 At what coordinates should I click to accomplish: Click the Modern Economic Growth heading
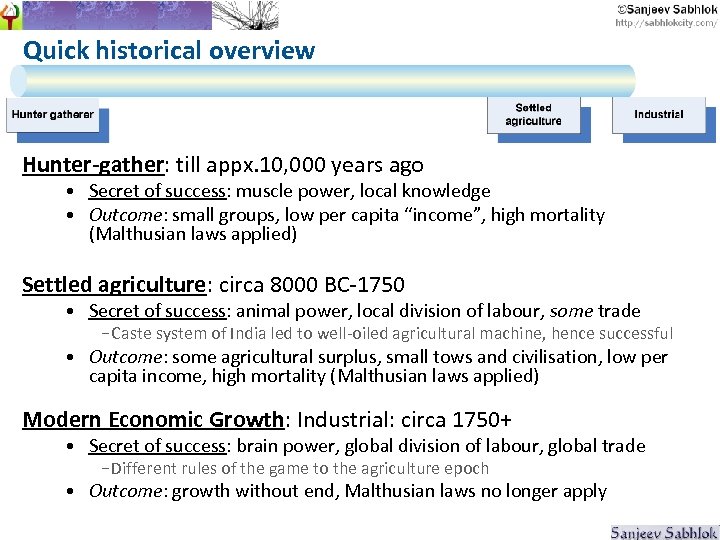(153, 420)
